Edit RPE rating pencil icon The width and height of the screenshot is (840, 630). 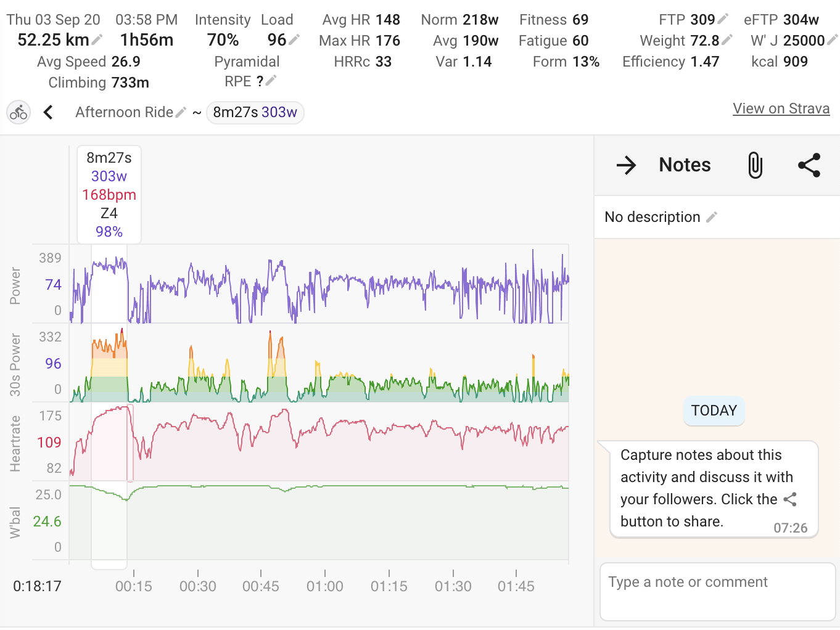click(x=271, y=81)
